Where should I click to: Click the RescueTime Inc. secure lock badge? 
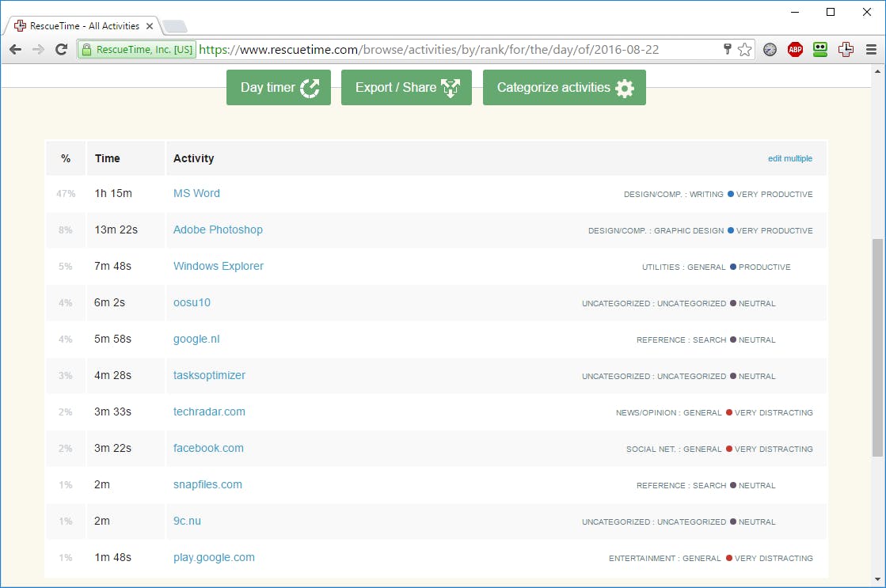tap(137, 50)
